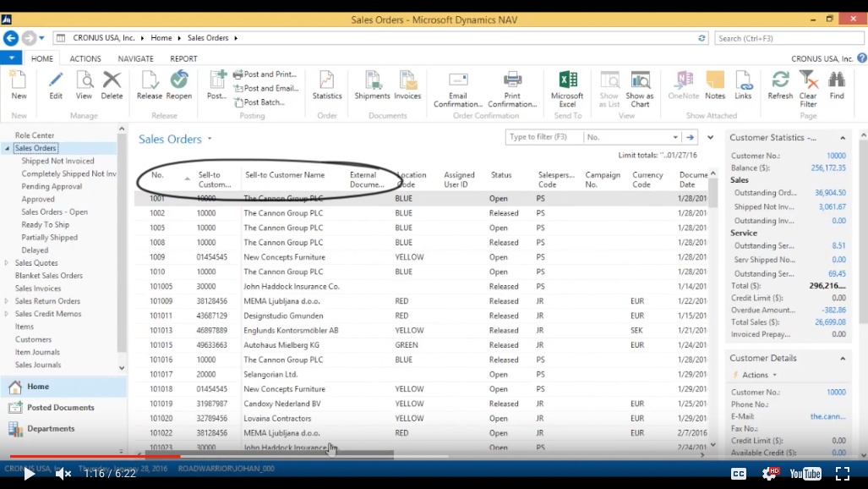
Task: Switch to the ACTIONS ribbon tab
Action: point(85,58)
